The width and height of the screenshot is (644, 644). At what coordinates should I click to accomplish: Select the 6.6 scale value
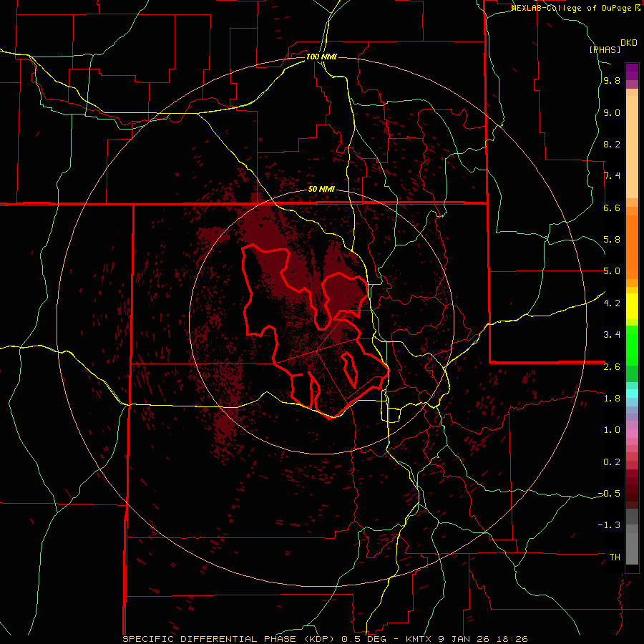(x=612, y=208)
